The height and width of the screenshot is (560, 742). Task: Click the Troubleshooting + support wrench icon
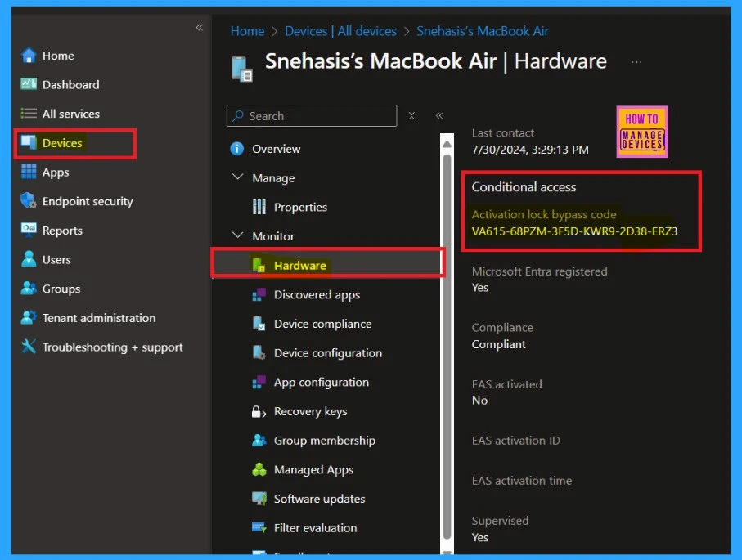[29, 347]
